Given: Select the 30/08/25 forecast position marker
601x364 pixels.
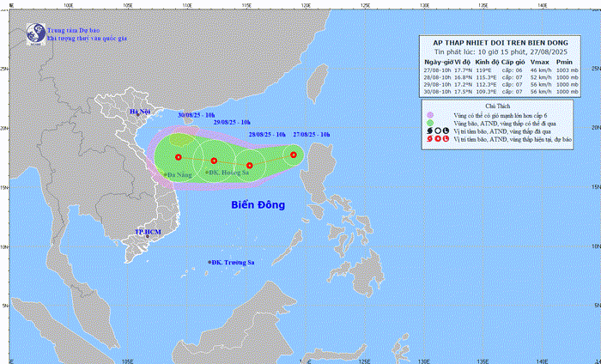Looking at the screenshot, I should [179, 157].
